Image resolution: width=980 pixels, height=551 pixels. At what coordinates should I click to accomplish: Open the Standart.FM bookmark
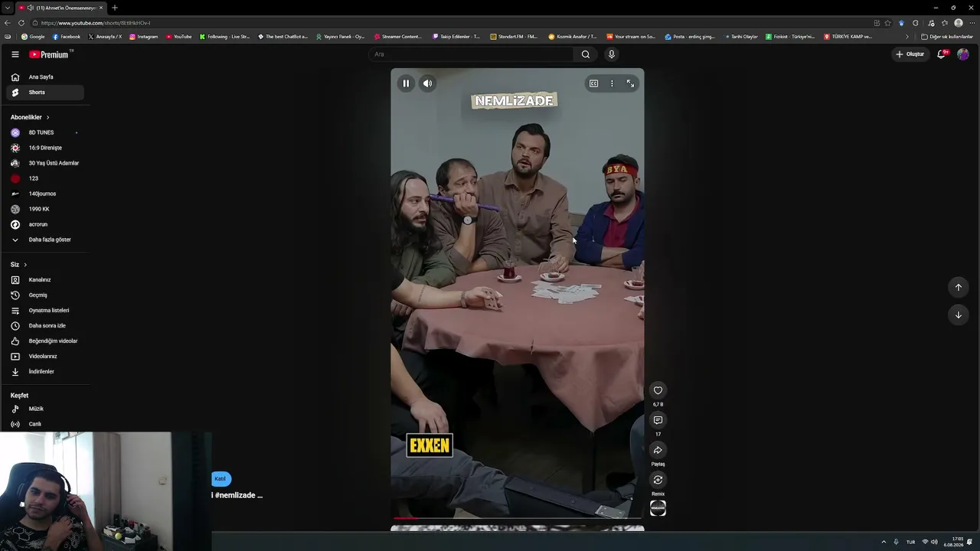(x=514, y=37)
